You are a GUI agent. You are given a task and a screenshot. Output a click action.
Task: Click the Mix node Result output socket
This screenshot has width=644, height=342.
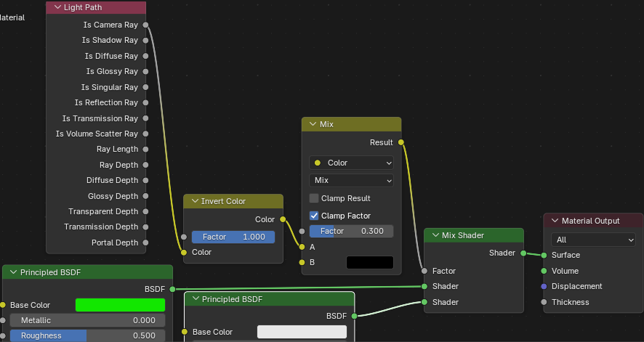pyautogui.click(x=401, y=142)
